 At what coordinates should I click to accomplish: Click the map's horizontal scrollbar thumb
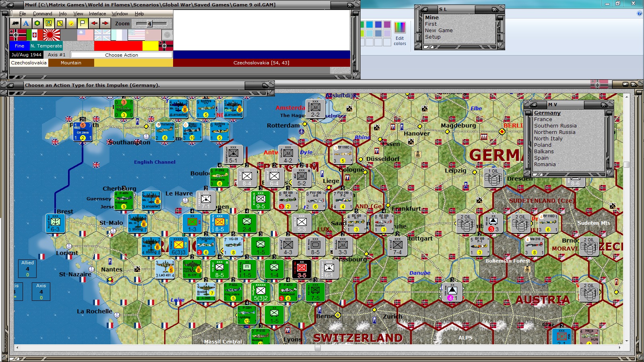tap(318, 348)
